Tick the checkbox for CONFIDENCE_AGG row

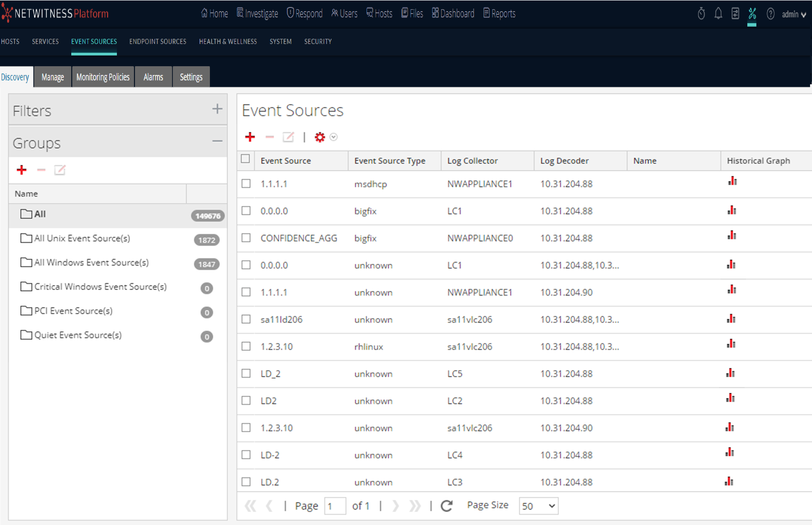tap(246, 238)
